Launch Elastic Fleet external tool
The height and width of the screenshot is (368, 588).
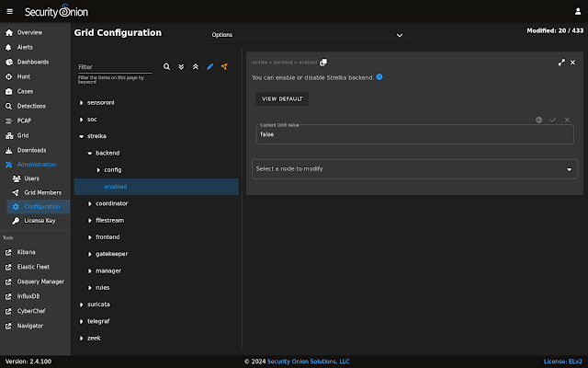(35, 267)
